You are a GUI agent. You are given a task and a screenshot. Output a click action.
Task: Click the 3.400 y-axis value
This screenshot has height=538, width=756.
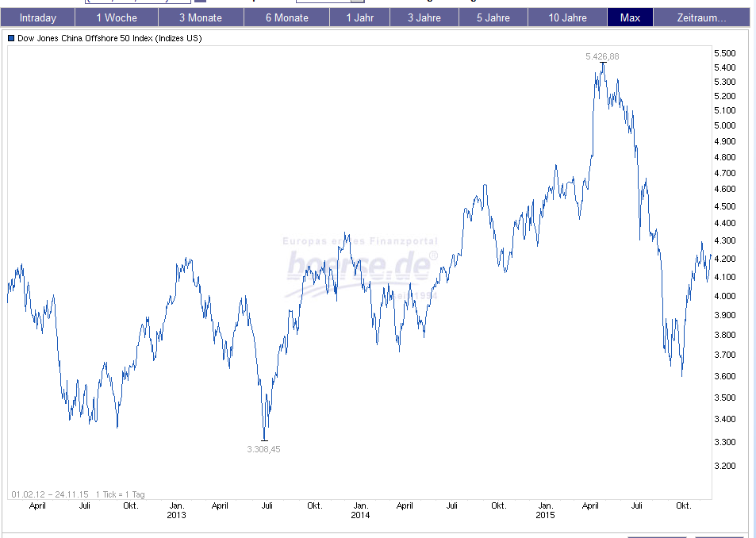pos(725,419)
